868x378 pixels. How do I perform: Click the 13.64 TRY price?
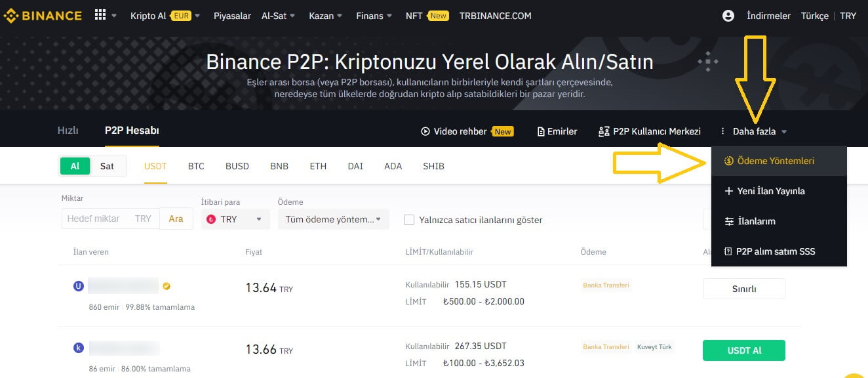tap(269, 287)
